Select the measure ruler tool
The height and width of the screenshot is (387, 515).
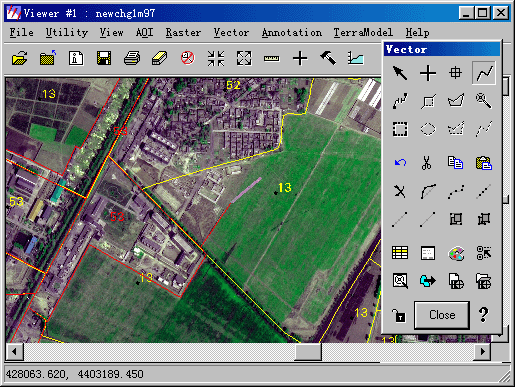(272, 59)
